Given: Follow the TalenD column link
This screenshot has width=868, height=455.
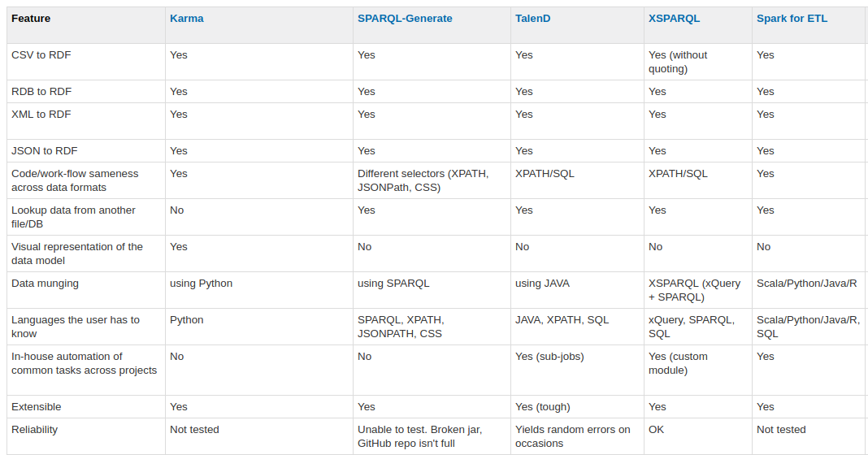Looking at the screenshot, I should [532, 19].
